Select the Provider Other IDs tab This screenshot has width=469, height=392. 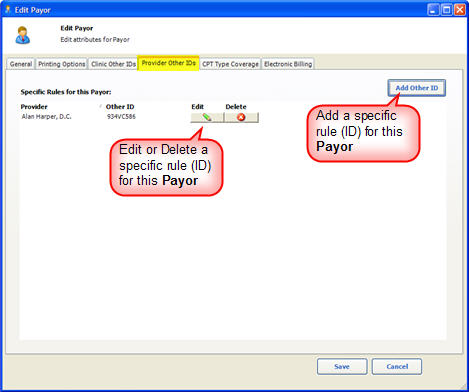pos(169,63)
